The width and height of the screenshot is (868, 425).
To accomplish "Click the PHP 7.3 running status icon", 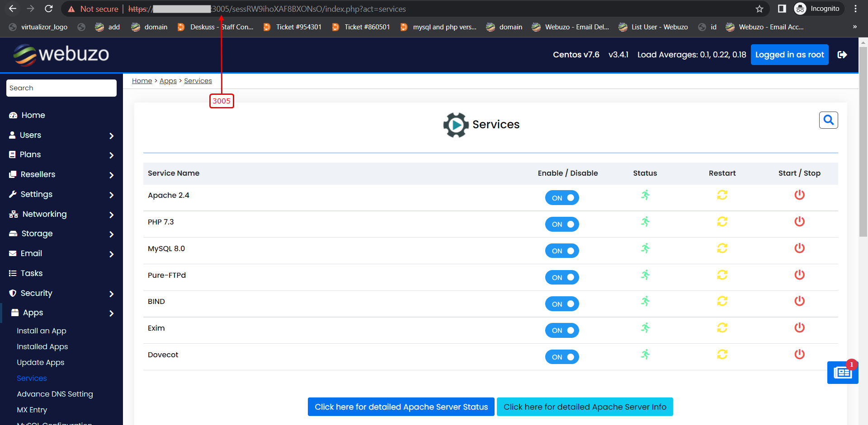I will 645,222.
